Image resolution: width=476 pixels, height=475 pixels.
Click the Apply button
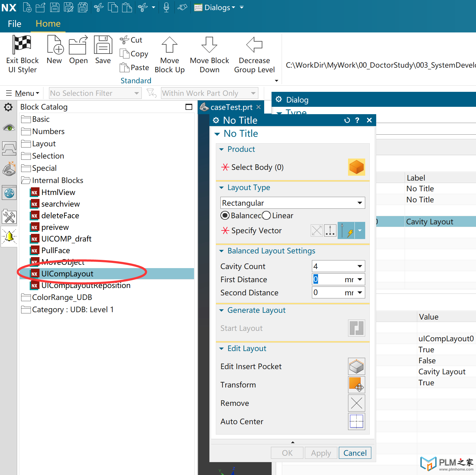tap(321, 453)
